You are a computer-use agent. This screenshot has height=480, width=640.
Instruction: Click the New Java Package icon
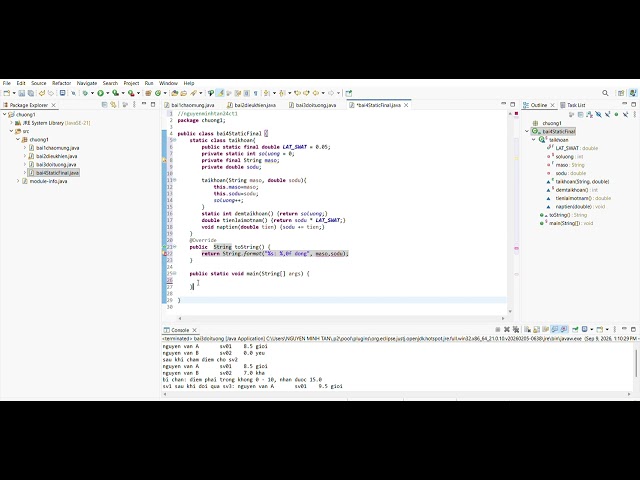(148, 93)
